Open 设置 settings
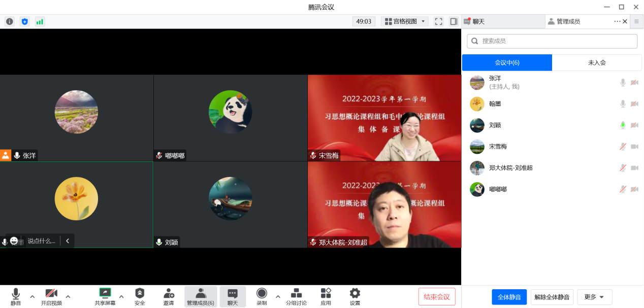 [x=355, y=296]
